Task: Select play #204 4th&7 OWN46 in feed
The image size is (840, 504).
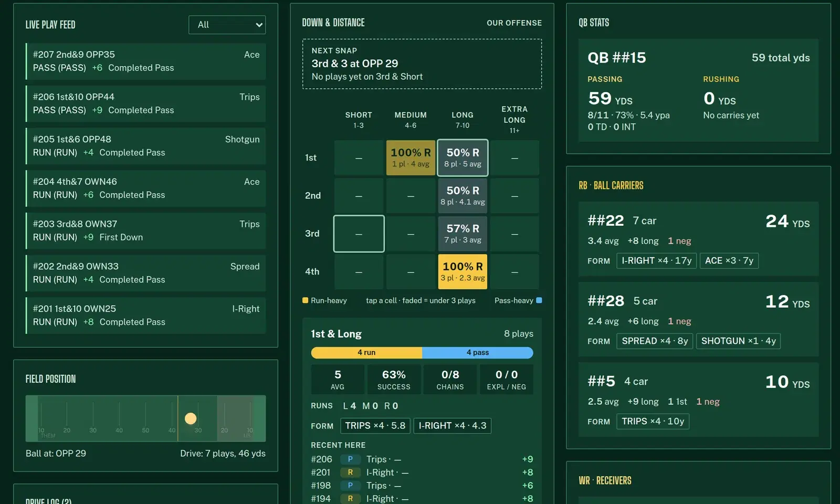Action: coord(146,188)
